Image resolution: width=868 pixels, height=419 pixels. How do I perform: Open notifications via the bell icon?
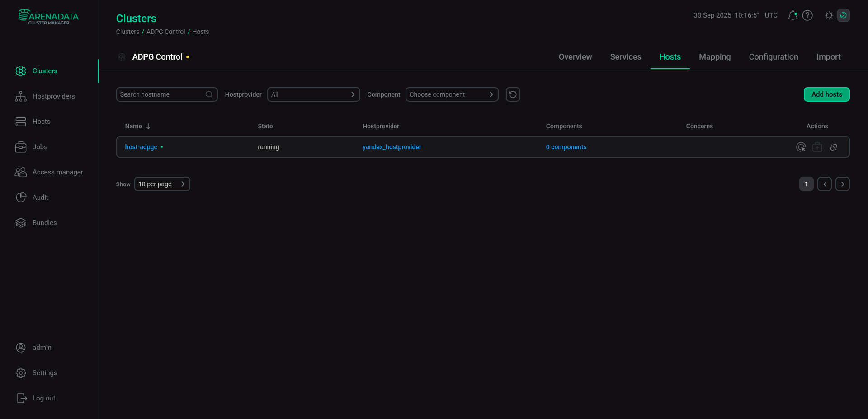point(792,15)
